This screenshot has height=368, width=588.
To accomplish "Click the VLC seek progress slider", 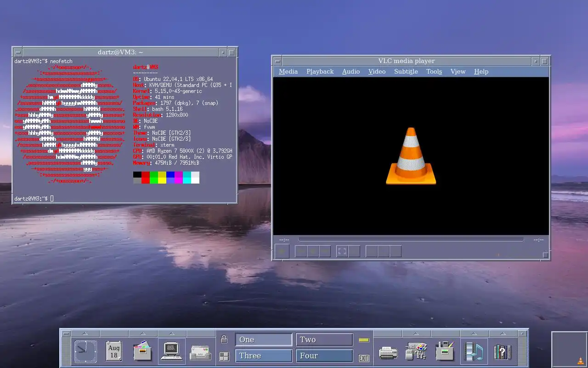I will click(x=411, y=239).
